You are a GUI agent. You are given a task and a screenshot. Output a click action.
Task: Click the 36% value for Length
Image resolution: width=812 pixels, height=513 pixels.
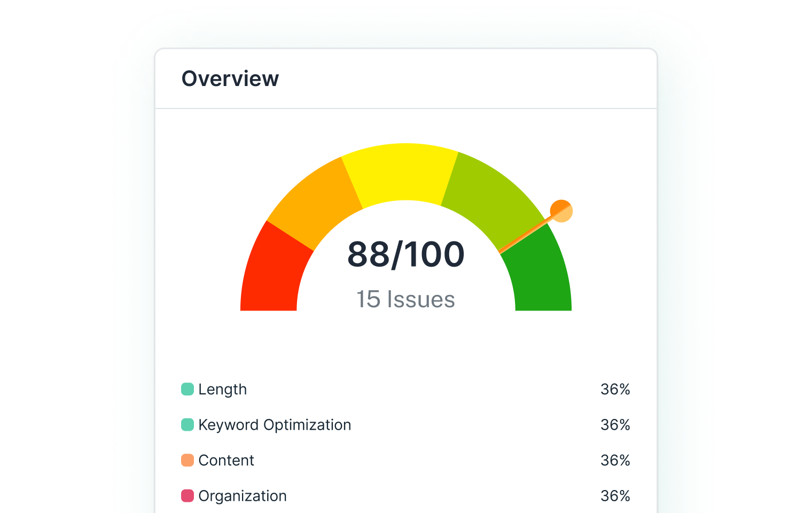(615, 390)
